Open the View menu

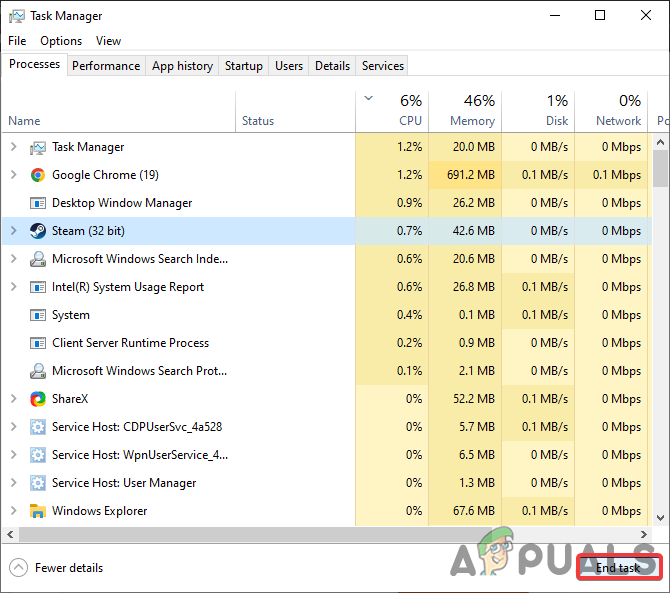[x=109, y=41]
